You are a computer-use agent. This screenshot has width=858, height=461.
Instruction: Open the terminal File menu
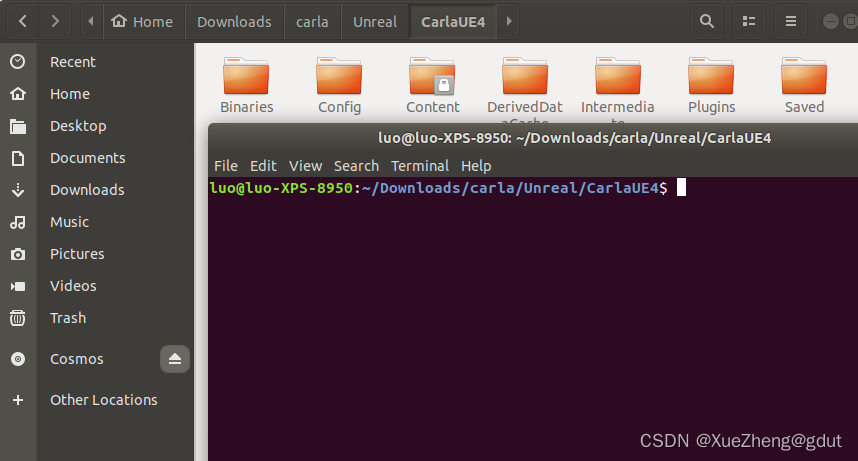[226, 166]
